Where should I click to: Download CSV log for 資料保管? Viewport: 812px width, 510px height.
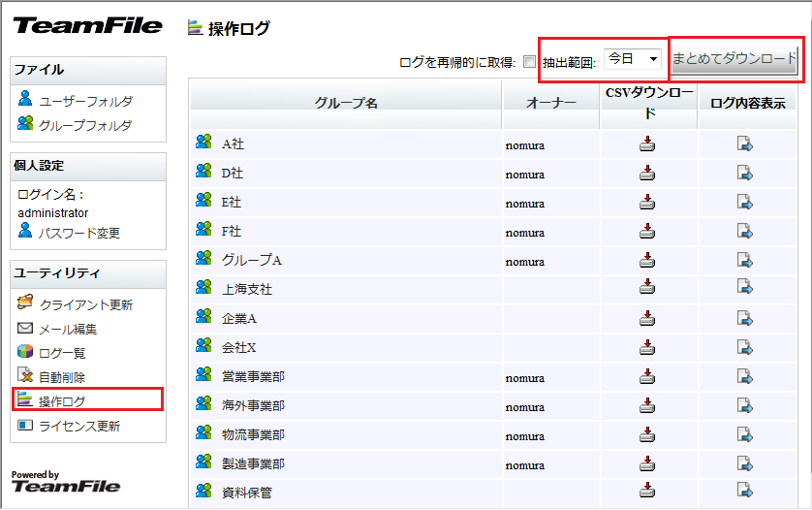647,491
